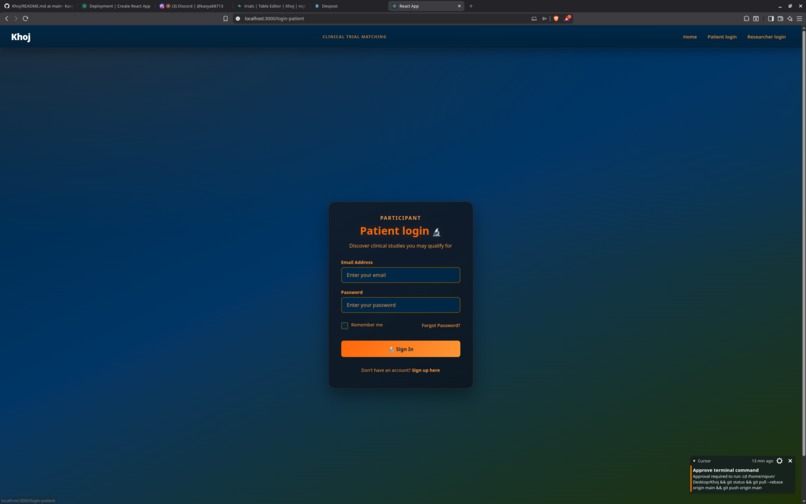Image resolution: width=806 pixels, height=504 pixels.
Task: Click the orange Sign In button
Action: 400,349
